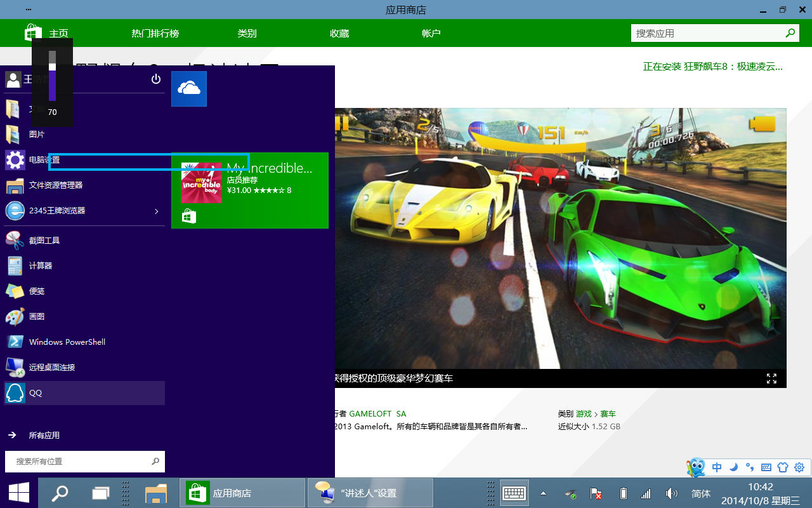This screenshot has height=508, width=812.
Task: Open 电脑设置 from the Start menu
Action: pos(85,160)
